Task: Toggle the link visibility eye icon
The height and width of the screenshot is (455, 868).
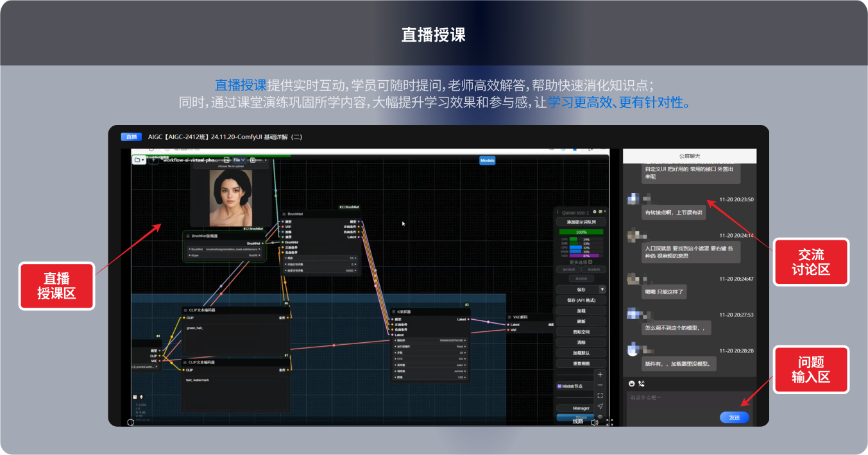Action: point(600,417)
